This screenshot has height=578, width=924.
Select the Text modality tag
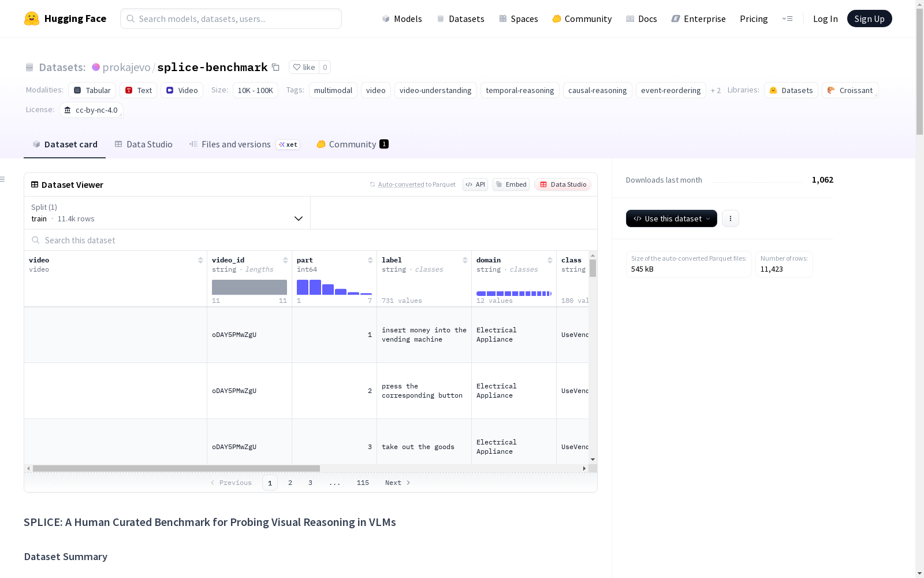pos(139,90)
